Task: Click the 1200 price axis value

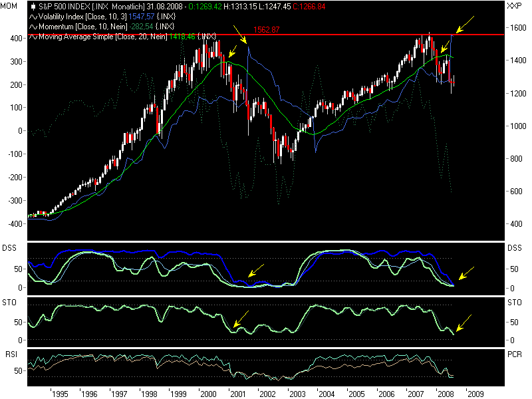Action: click(519, 93)
